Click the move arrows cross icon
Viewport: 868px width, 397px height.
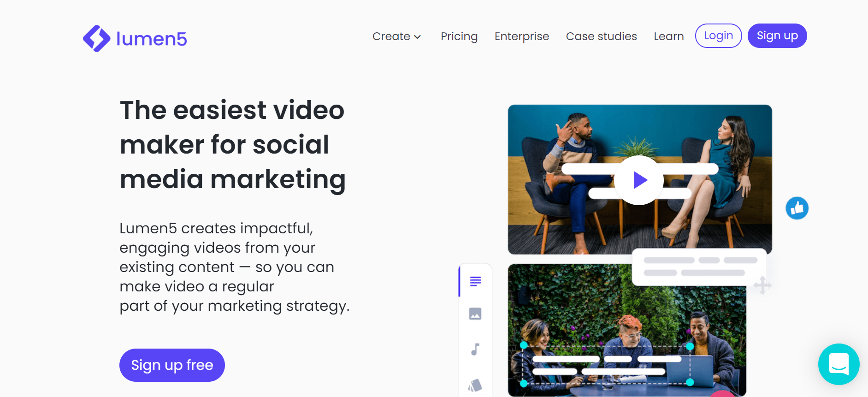[x=762, y=285]
